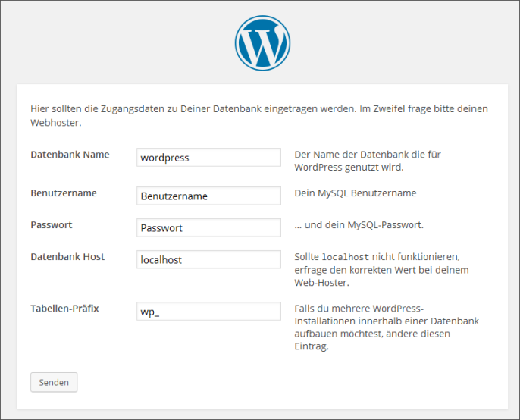Click the Tabellen-Präfix field containing wp_
The image size is (520, 420).
pyautogui.click(x=208, y=311)
